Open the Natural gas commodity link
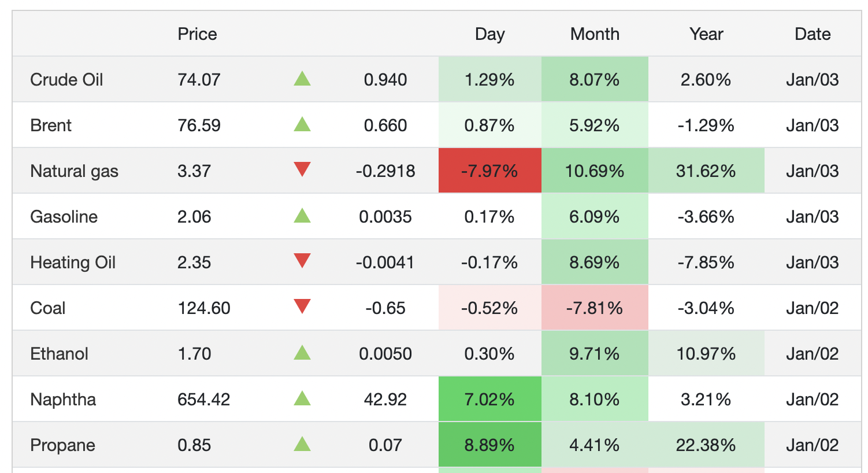The image size is (868, 473). (x=74, y=171)
